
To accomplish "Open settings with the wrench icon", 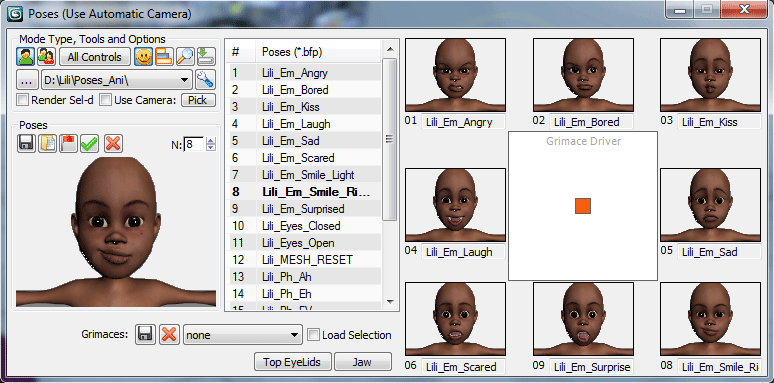I will (x=204, y=79).
